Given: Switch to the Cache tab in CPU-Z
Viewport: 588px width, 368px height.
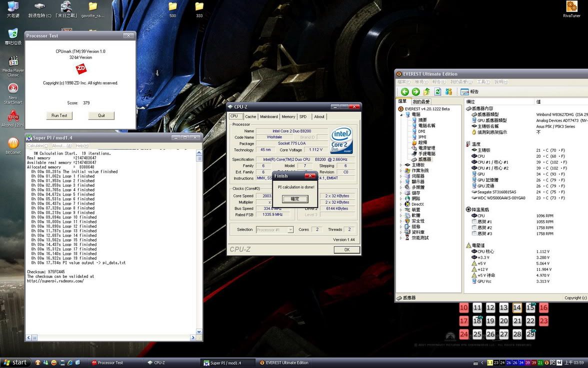Looking at the screenshot, I should point(250,117).
